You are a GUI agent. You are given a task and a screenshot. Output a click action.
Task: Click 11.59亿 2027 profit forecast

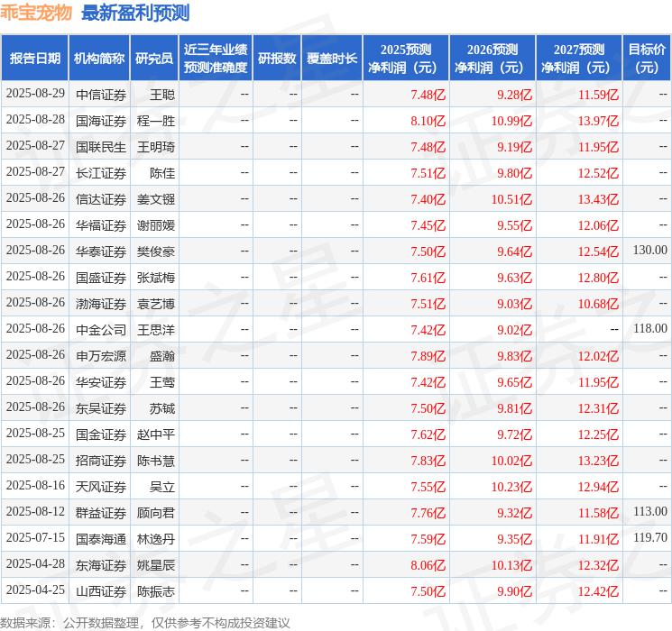(x=598, y=95)
